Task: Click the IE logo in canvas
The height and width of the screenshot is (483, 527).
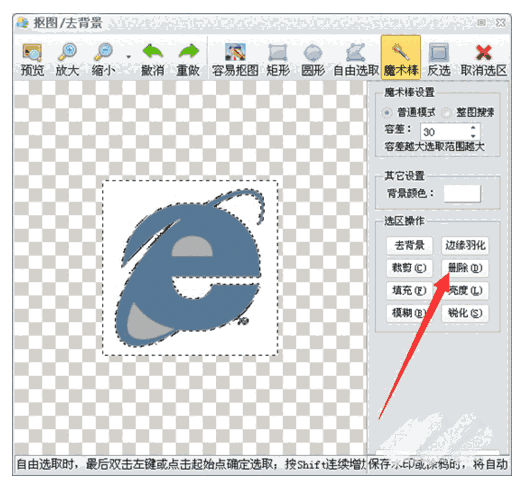Action: [190, 268]
